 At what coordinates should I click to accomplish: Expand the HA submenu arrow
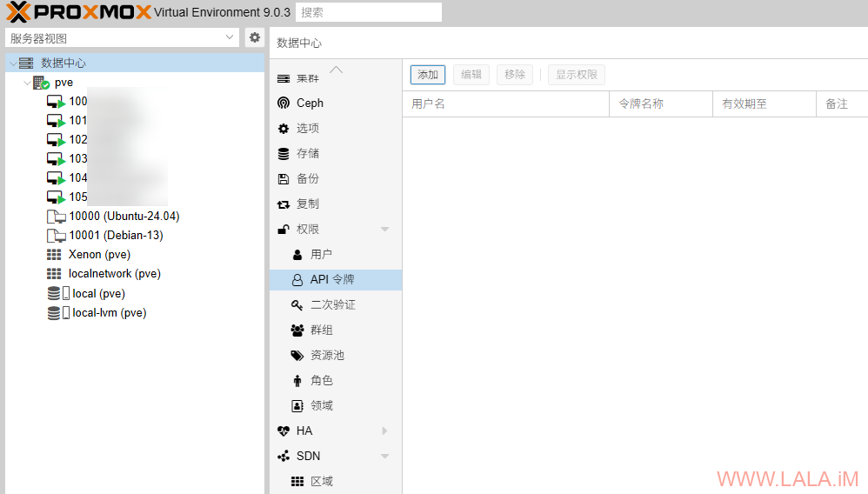(x=384, y=431)
